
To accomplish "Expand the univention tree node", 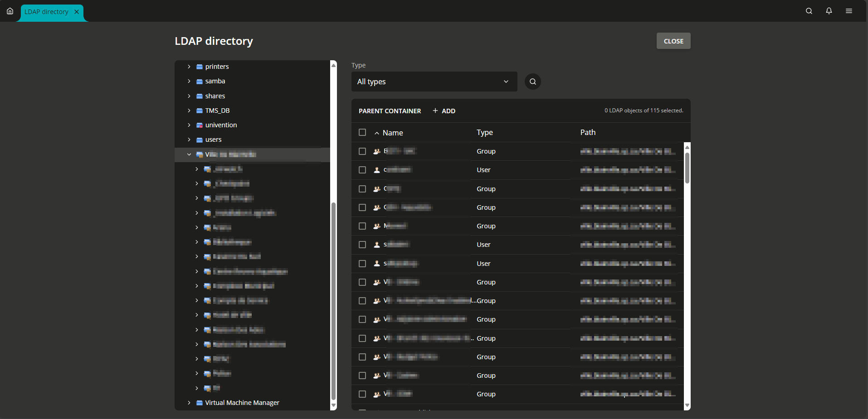I will pos(189,125).
